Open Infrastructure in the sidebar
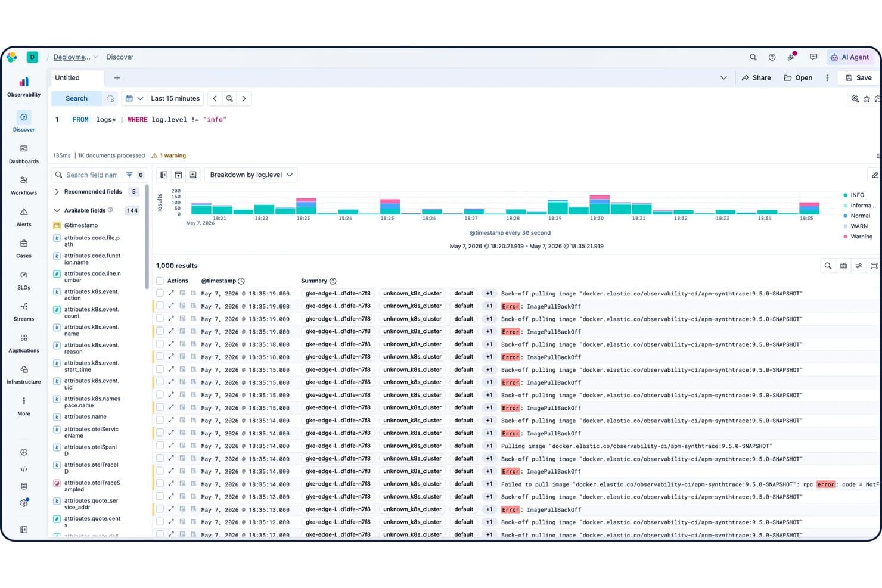This screenshot has height=588, width=882. [x=24, y=375]
